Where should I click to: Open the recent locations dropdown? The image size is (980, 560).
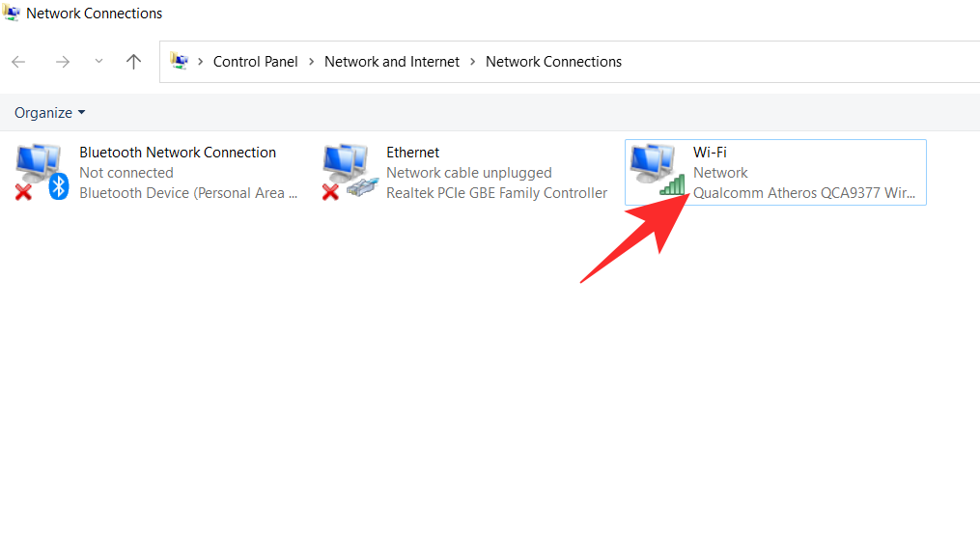click(x=98, y=61)
